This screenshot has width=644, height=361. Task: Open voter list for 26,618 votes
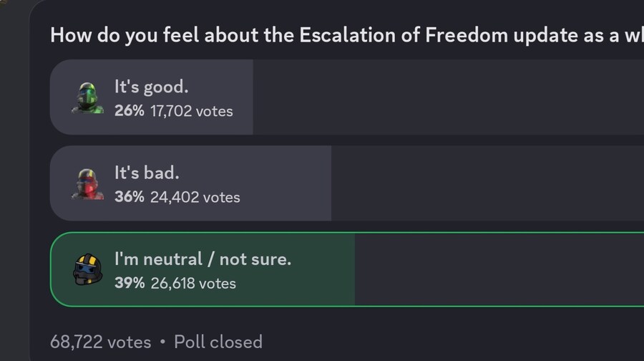pyautogui.click(x=193, y=283)
